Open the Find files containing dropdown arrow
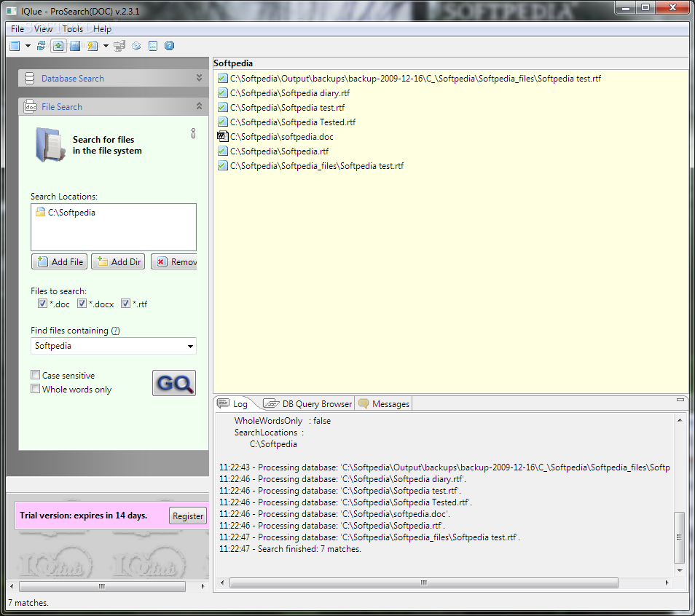 [190, 346]
